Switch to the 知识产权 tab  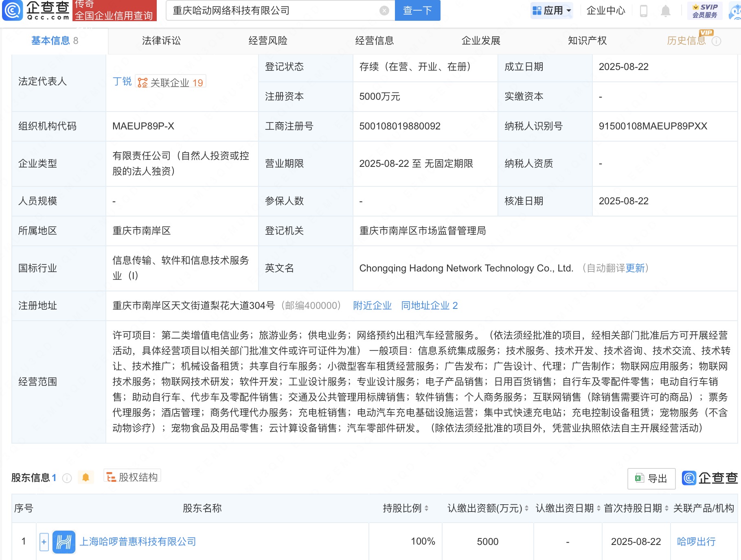coord(587,41)
